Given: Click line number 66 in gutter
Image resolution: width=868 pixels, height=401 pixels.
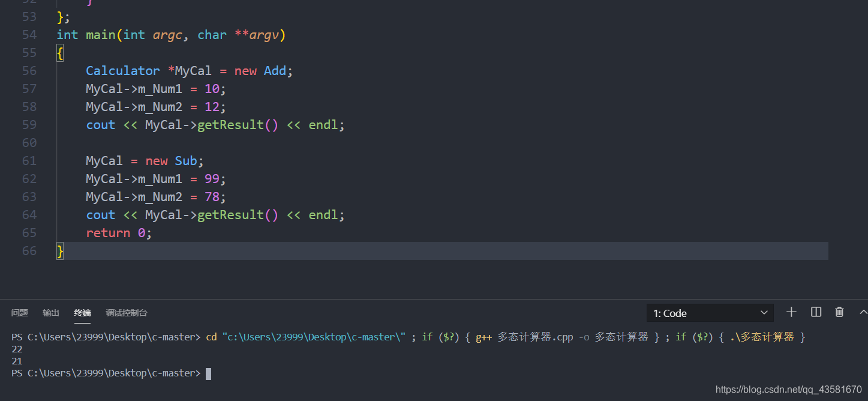Looking at the screenshot, I should pyautogui.click(x=29, y=251).
